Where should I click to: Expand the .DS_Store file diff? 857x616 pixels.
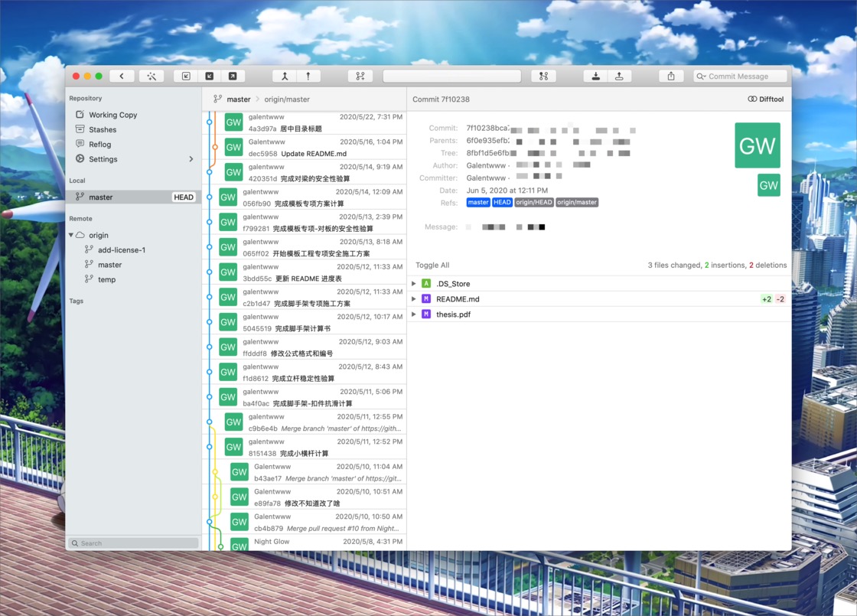[414, 284]
